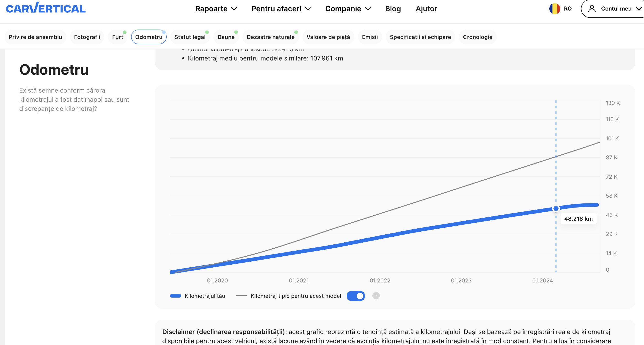
Task: Click the 01.2024 axis label
Action: coord(542,280)
